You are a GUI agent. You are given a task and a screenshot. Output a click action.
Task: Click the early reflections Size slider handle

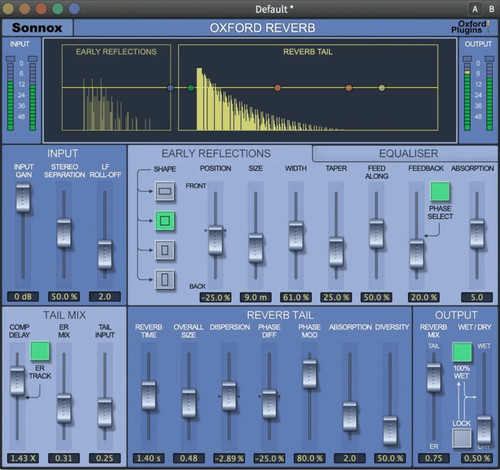(x=256, y=248)
